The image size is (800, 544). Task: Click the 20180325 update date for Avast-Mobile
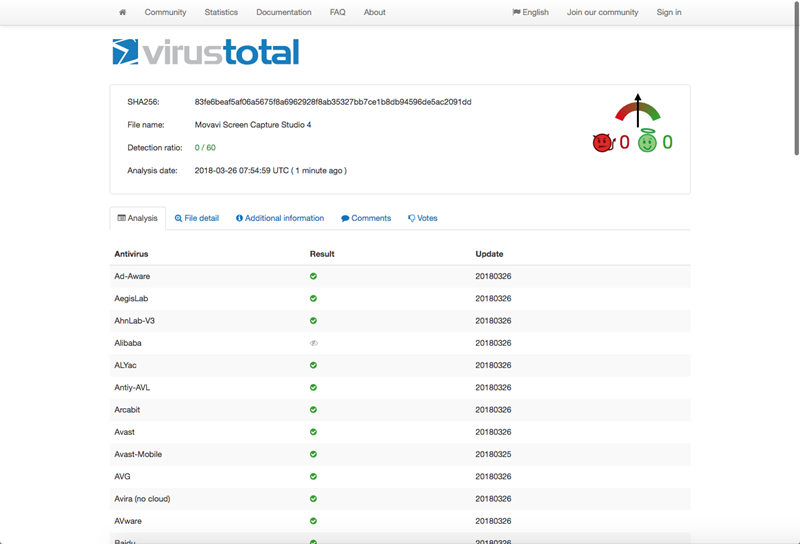click(x=493, y=454)
